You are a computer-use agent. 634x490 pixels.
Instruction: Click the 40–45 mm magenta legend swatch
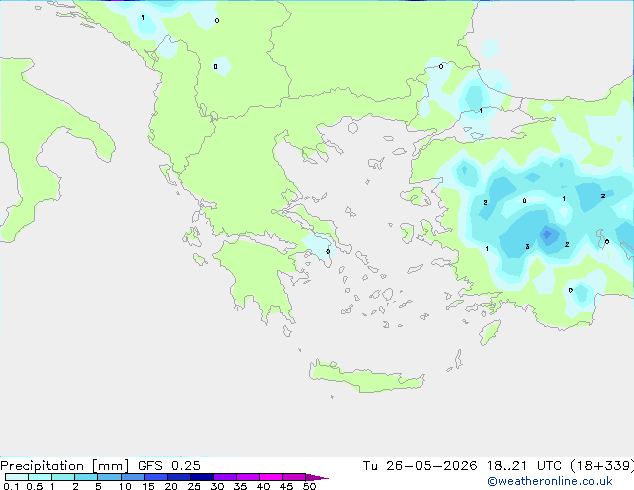click(271, 477)
